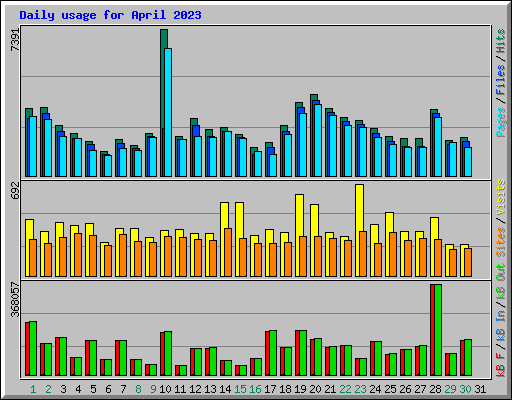Click the 'Visits' legend label

500,197
